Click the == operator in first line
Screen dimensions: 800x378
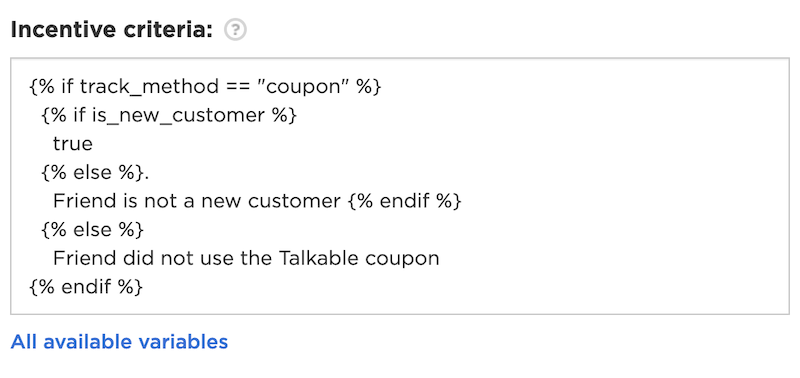pyautogui.click(x=239, y=87)
